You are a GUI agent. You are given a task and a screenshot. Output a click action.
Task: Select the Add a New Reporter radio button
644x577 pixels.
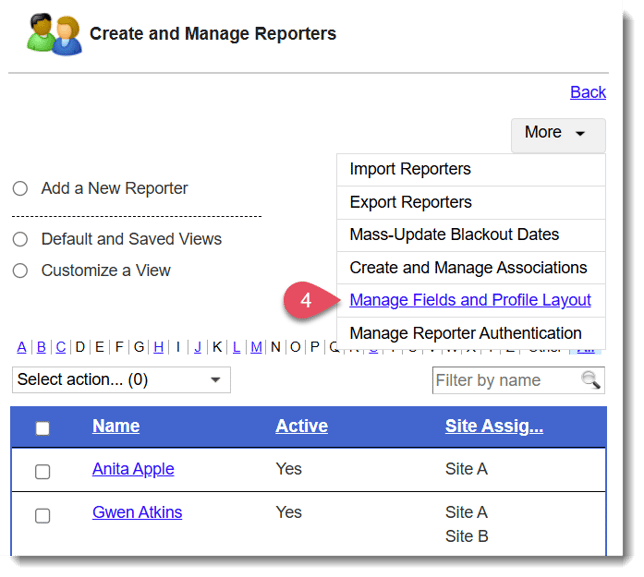(20, 188)
